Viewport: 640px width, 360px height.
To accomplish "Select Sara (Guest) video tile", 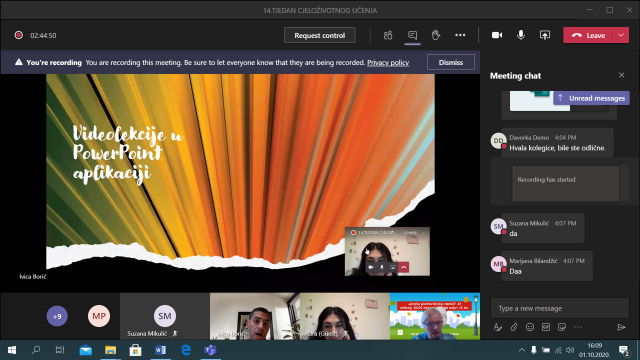I will tap(345, 316).
